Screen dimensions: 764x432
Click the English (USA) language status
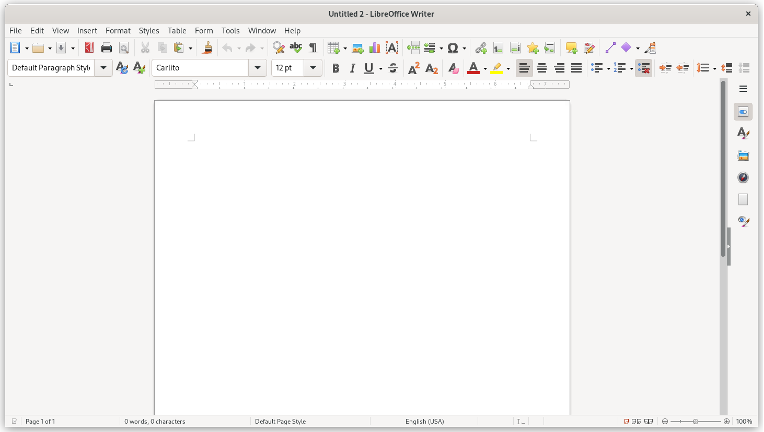(424, 422)
